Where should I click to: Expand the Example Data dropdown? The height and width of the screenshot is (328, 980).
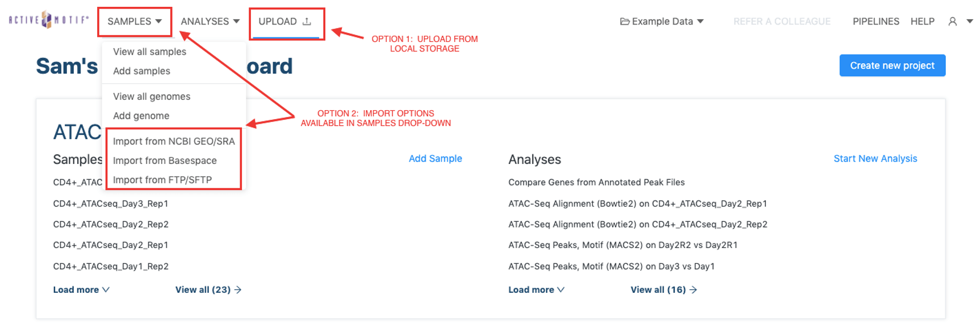662,22
